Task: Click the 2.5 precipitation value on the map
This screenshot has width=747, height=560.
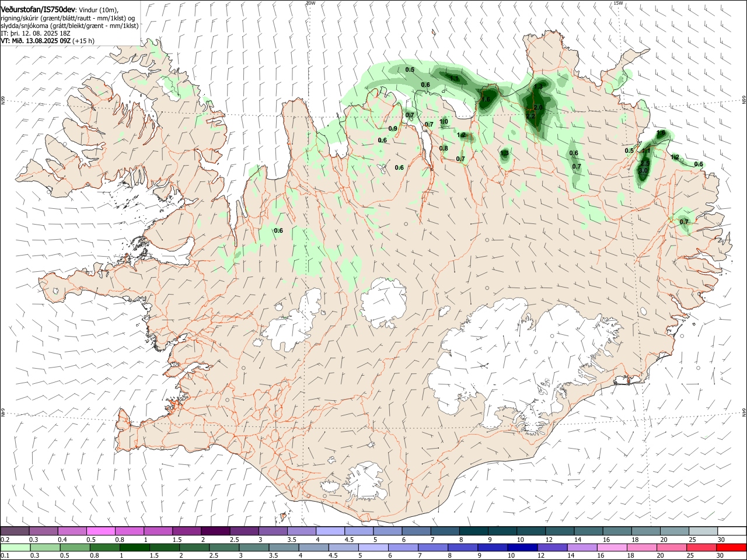Action: point(645,164)
